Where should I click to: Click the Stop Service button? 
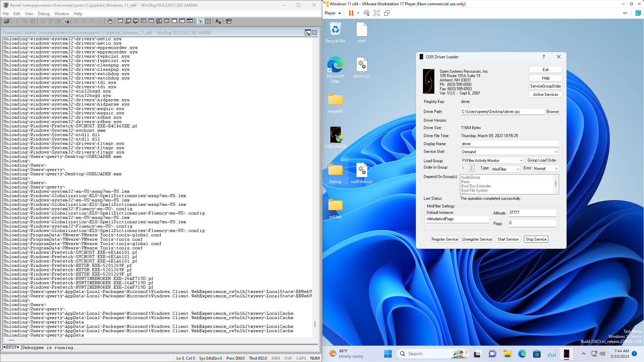tap(536, 239)
